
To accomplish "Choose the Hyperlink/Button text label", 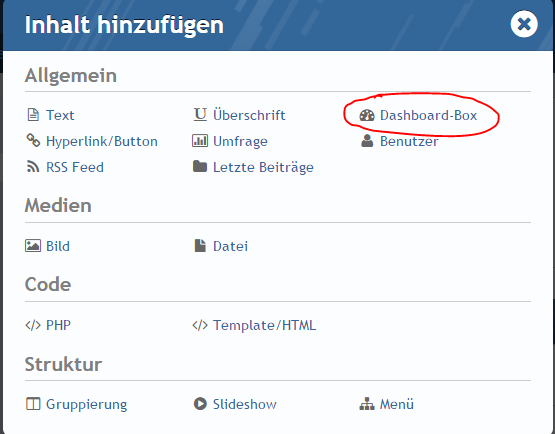I will point(102,142).
